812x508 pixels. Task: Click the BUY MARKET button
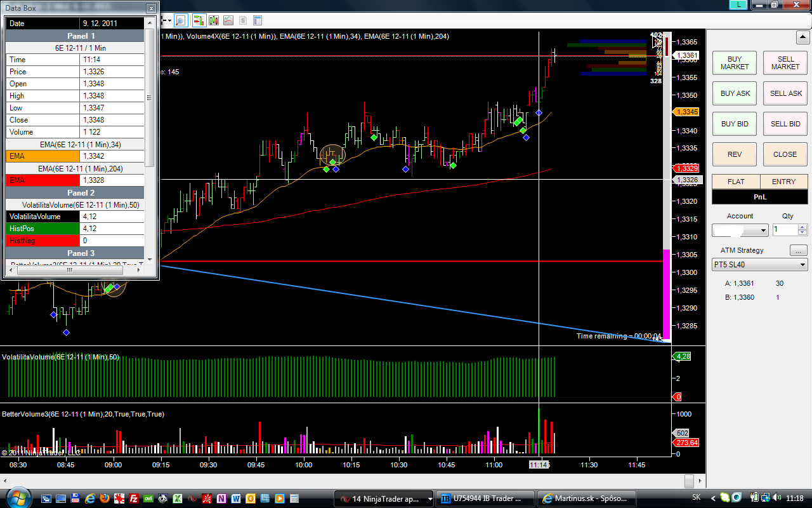[x=735, y=63]
